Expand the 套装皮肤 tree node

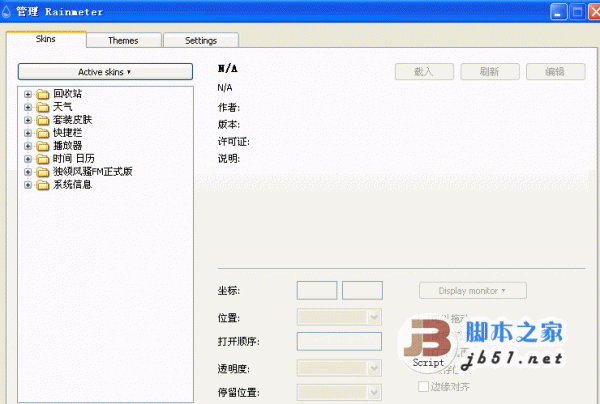(x=28, y=120)
